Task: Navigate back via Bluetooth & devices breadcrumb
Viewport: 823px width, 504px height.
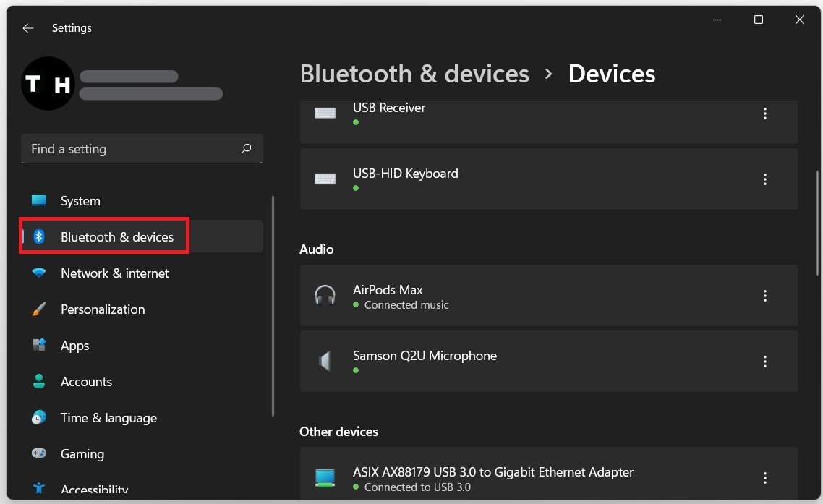Action: coord(414,74)
